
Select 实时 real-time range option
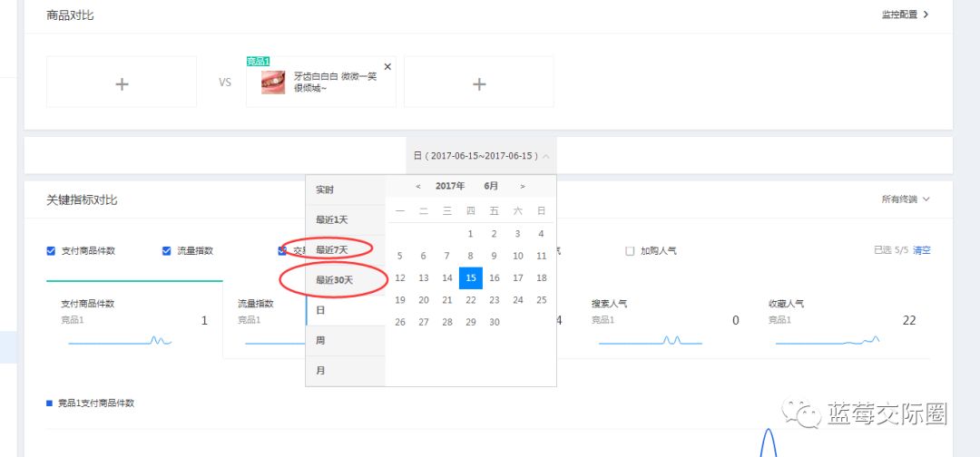346,190
